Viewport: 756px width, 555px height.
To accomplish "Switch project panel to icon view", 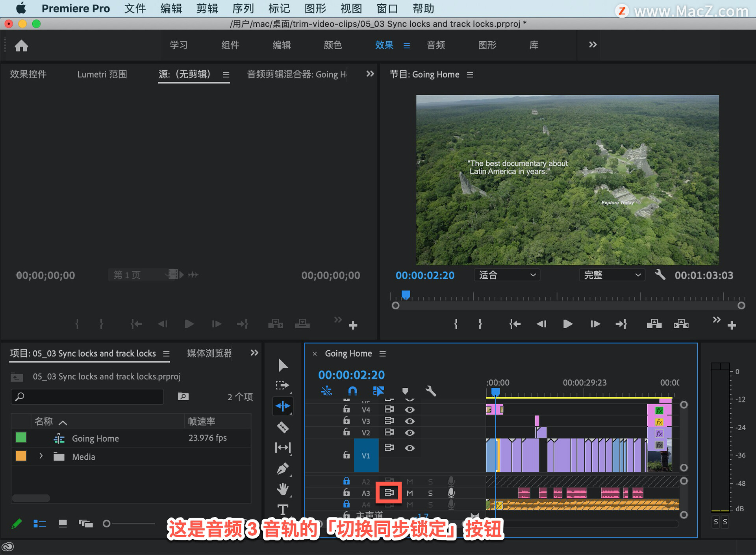I will point(63,524).
